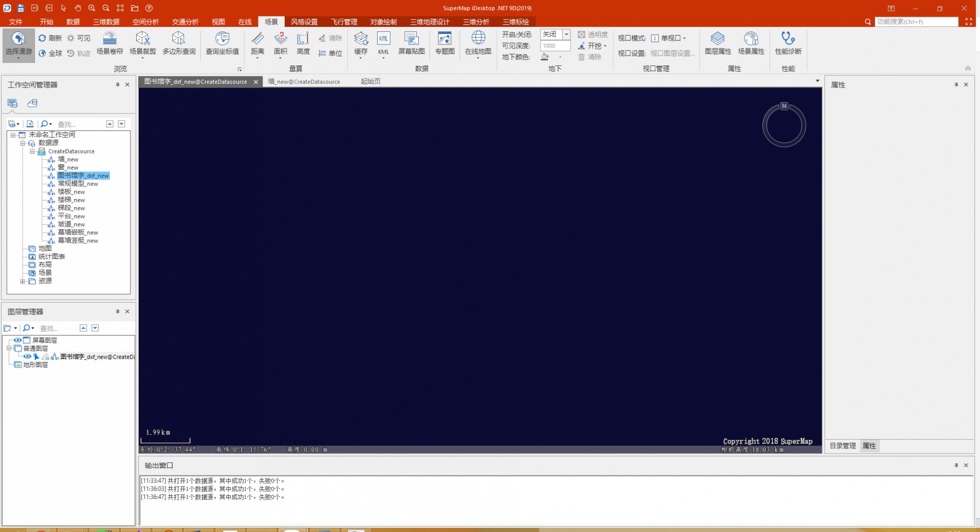This screenshot has height=532, width=980.
Task: Open the underground on/off dropdown
Action: 566,35
